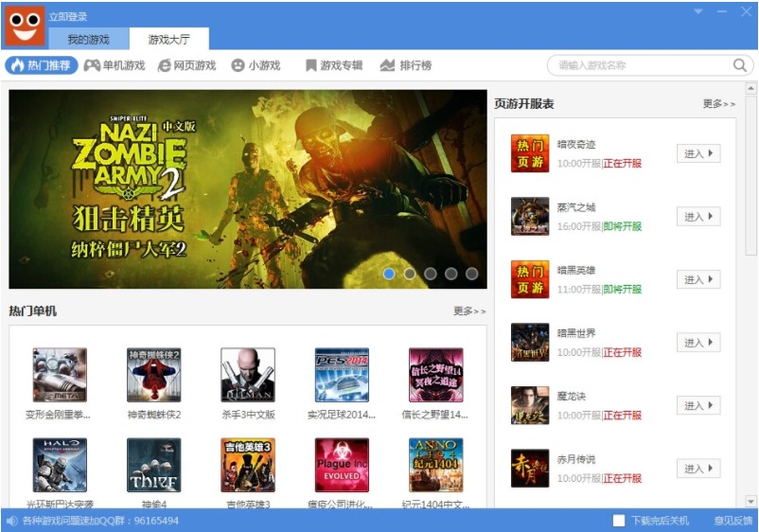The width and height of the screenshot is (759, 532).
Task: Open 更多 link beside 热门单机
Action: coord(469,310)
